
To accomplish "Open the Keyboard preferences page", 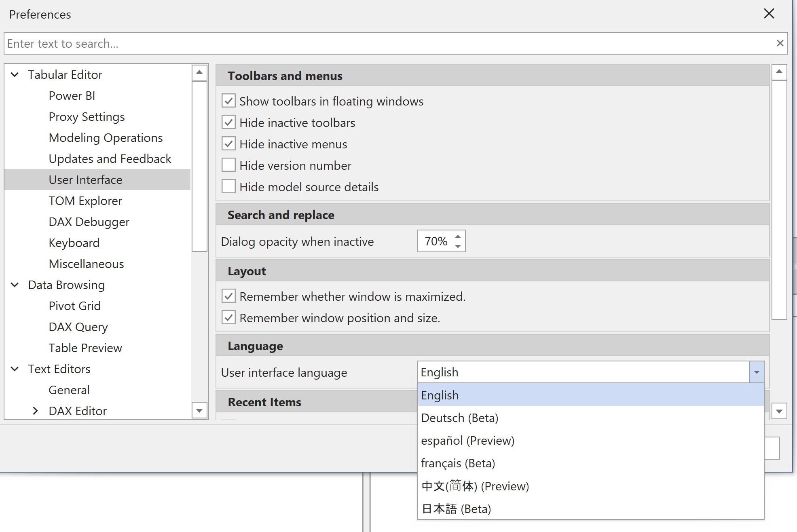I will click(74, 243).
